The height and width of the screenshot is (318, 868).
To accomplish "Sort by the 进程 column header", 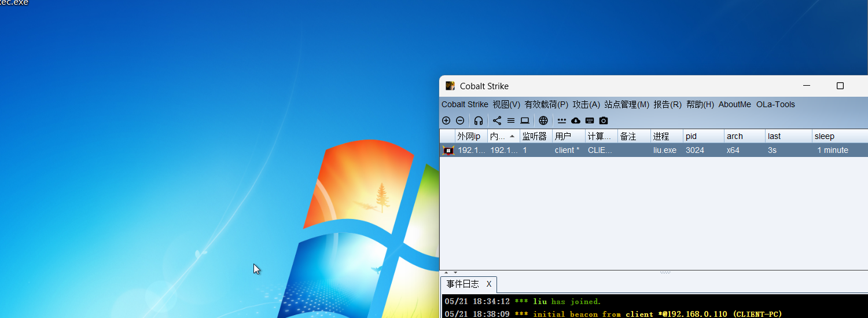I will [667, 136].
